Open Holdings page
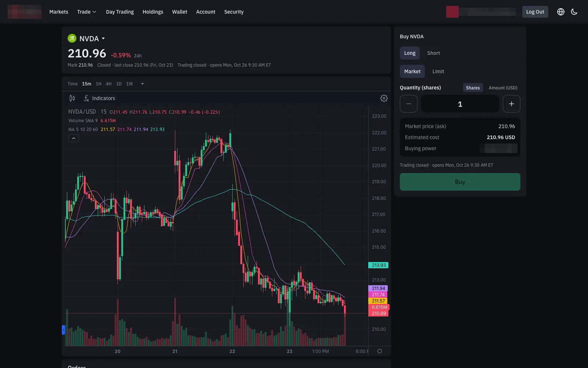The width and height of the screenshot is (588, 368). 153,12
